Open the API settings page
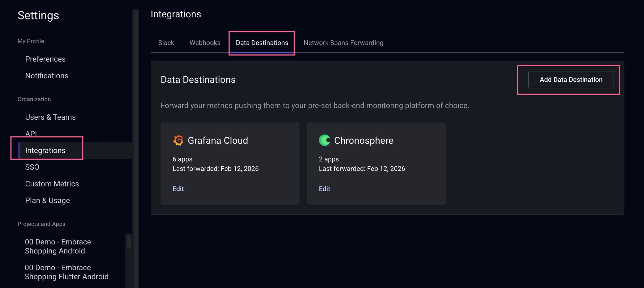The width and height of the screenshot is (644, 288). pos(31,134)
